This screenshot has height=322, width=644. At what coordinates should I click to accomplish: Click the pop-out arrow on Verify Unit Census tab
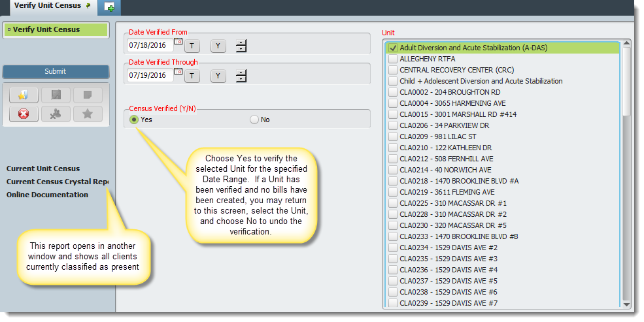tap(88, 6)
